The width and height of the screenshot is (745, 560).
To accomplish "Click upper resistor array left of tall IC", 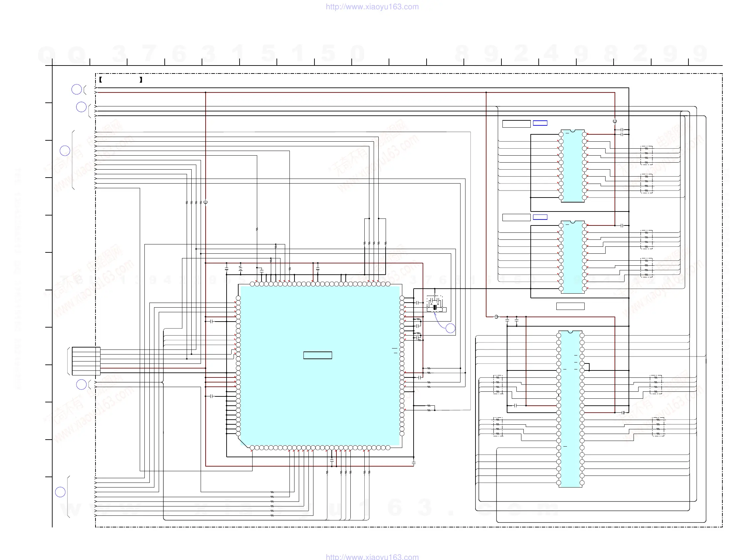I will click(498, 384).
